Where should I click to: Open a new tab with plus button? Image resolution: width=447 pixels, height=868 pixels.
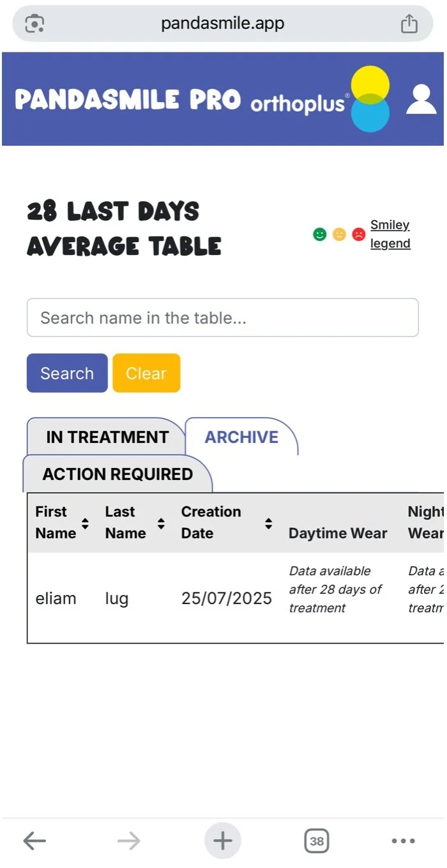pos(222,841)
